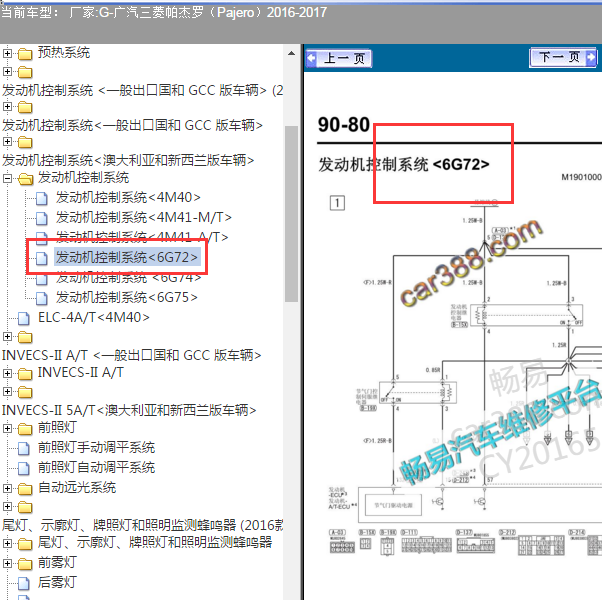Expand 发动机控制系统 一般出口国和 GCC (2 folder
Viewport: 602px width, 600px height.
7,71
